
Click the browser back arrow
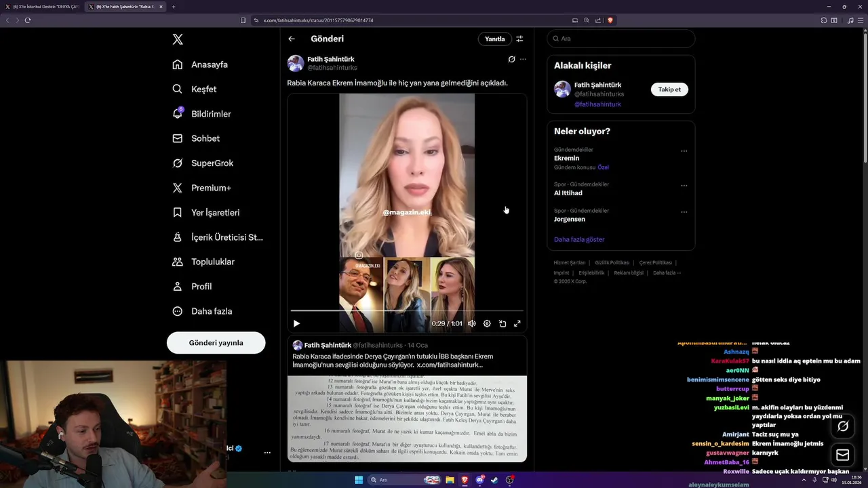click(7, 20)
